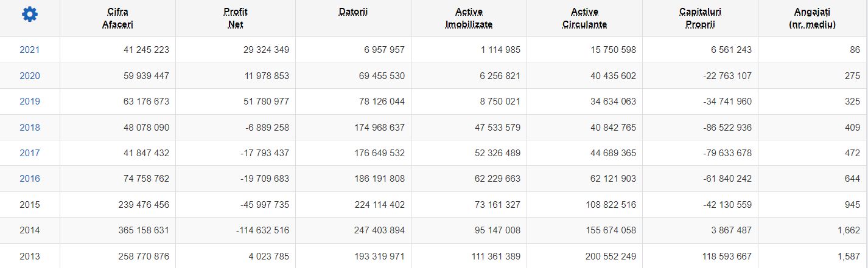Click the Cifra Afaceri column header
Image resolution: width=868 pixels, height=268 pixels.
(117, 18)
